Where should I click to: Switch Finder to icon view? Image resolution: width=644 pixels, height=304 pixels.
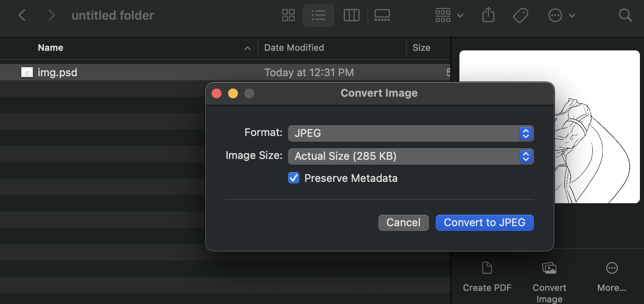pyautogui.click(x=288, y=16)
